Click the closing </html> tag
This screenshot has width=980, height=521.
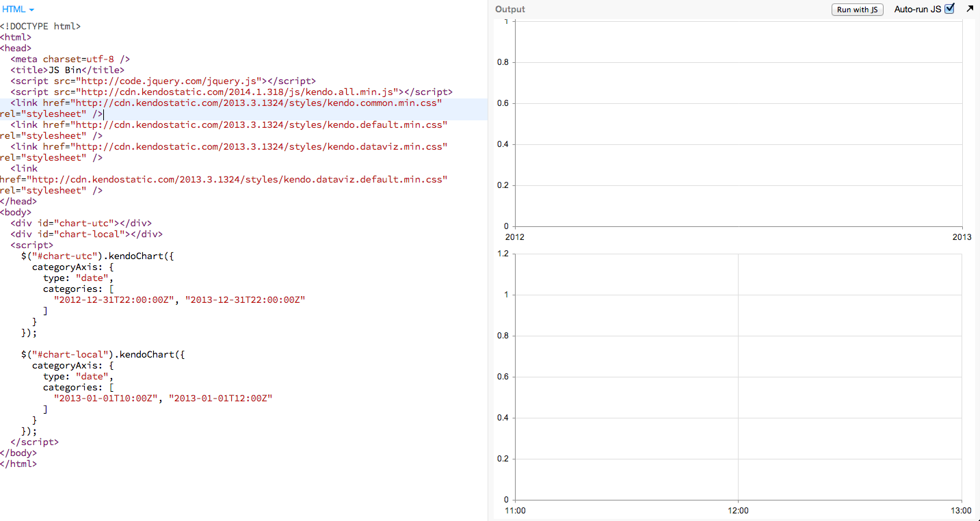tap(18, 464)
